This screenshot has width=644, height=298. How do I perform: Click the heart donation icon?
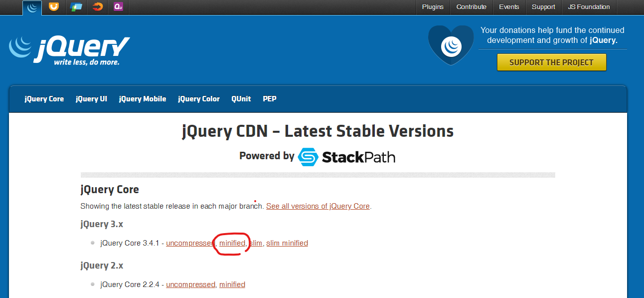(451, 45)
